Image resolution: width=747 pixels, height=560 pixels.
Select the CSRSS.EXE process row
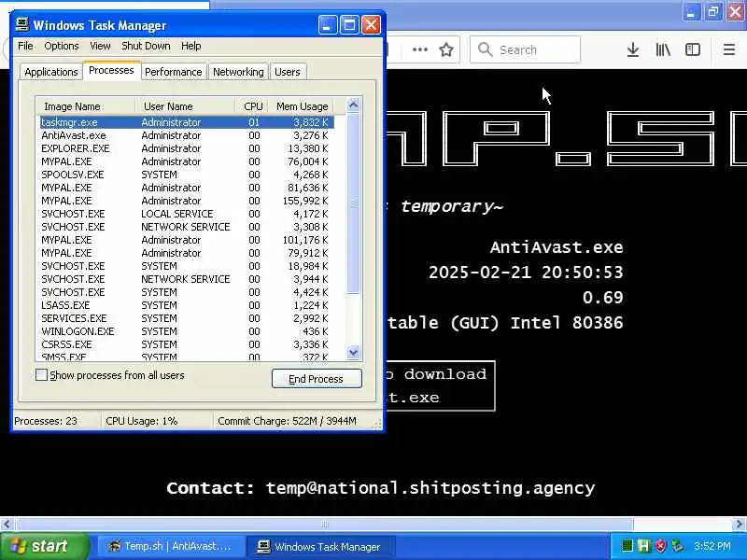click(x=187, y=344)
